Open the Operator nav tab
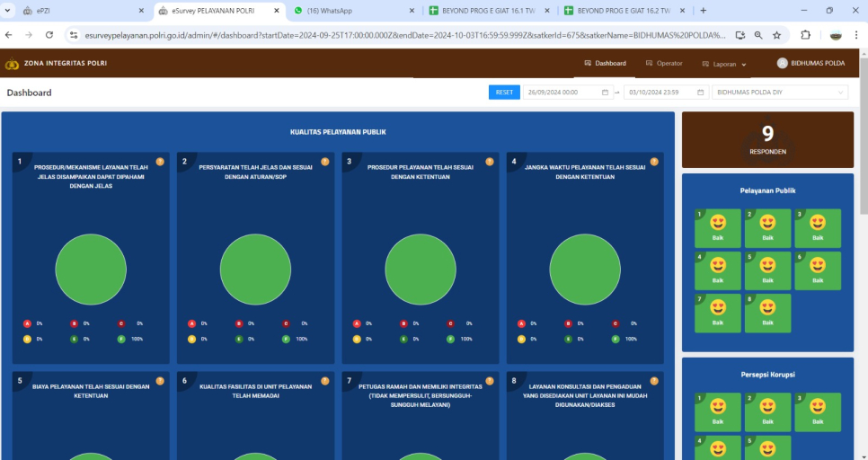The height and width of the screenshot is (460, 868). click(664, 63)
